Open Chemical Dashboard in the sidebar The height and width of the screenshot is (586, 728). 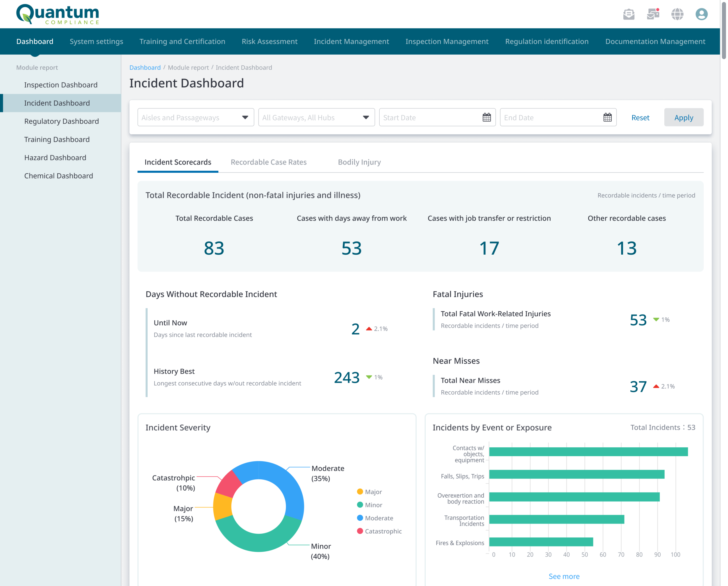(61, 176)
